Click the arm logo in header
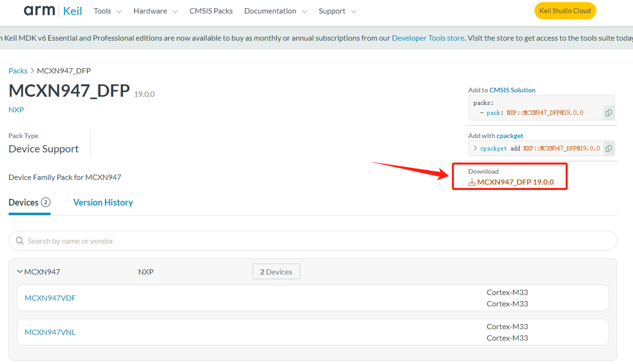The width and height of the screenshot is (633, 364). 40,10
